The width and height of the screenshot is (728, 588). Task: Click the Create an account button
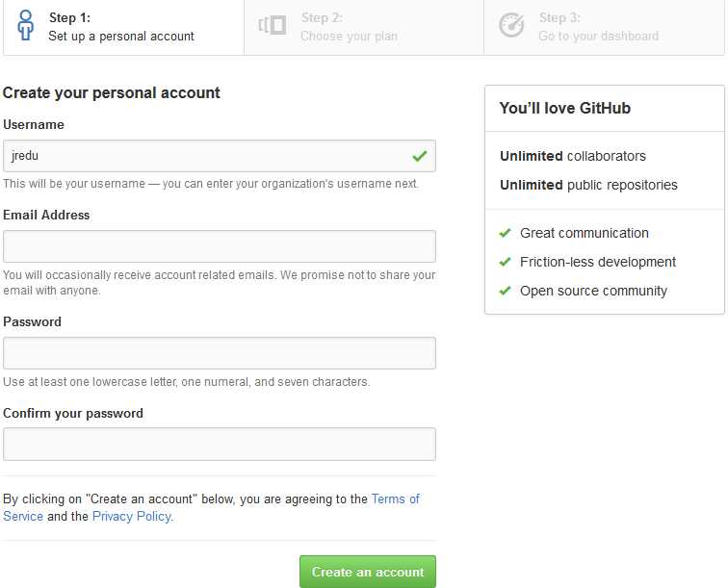pyautogui.click(x=368, y=572)
